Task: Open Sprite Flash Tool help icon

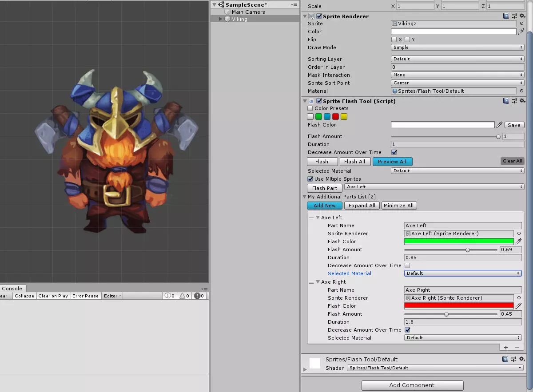Action: pos(506,101)
